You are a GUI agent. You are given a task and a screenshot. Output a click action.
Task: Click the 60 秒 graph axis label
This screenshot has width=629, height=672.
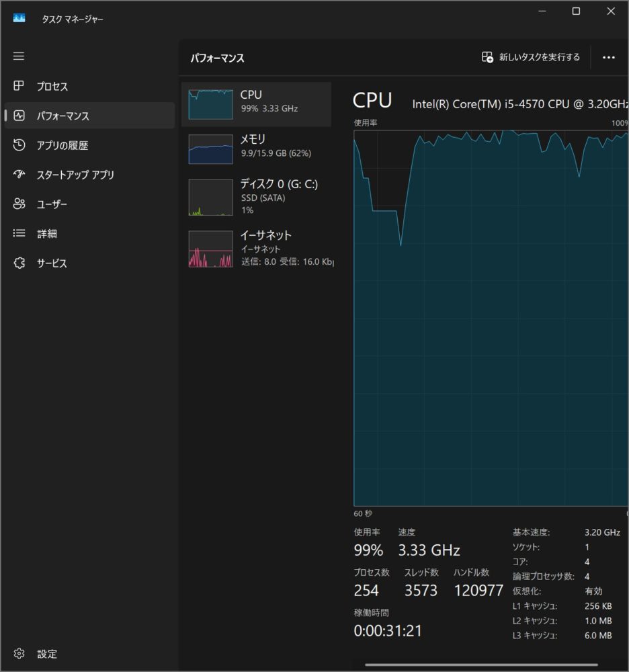click(x=363, y=513)
